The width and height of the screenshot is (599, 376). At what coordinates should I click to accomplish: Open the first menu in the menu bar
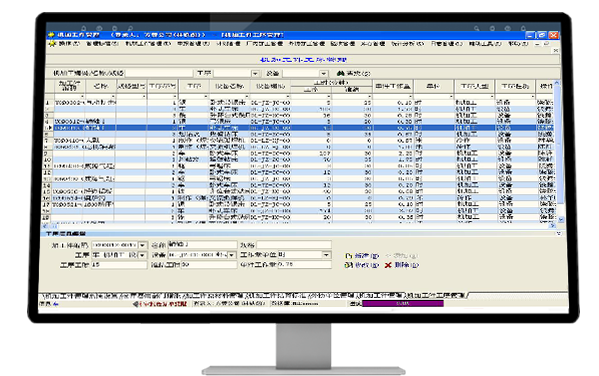(69, 44)
